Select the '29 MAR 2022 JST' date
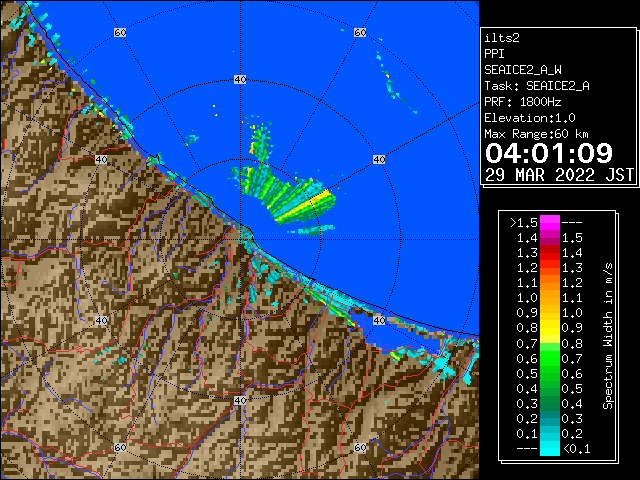 point(559,175)
